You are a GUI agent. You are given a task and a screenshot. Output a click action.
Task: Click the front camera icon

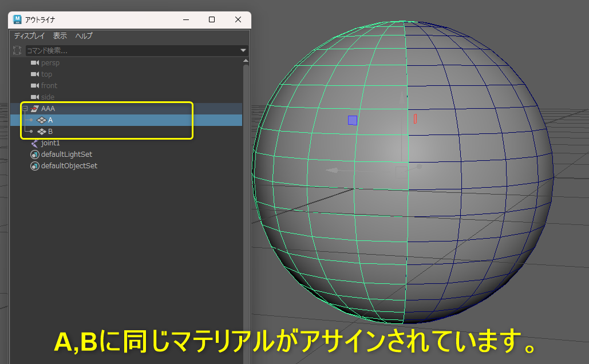point(34,86)
